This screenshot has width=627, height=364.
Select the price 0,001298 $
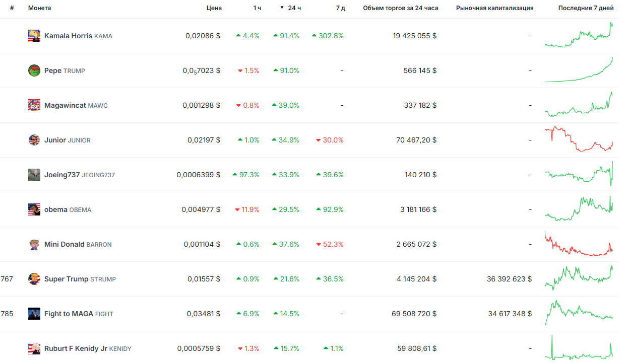(202, 105)
